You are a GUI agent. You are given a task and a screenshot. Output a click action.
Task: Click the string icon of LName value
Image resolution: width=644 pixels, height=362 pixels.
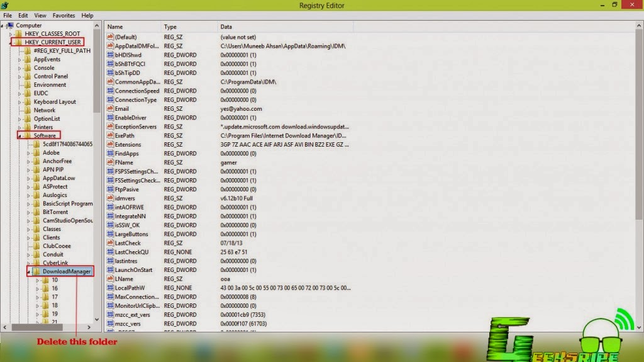point(110,279)
